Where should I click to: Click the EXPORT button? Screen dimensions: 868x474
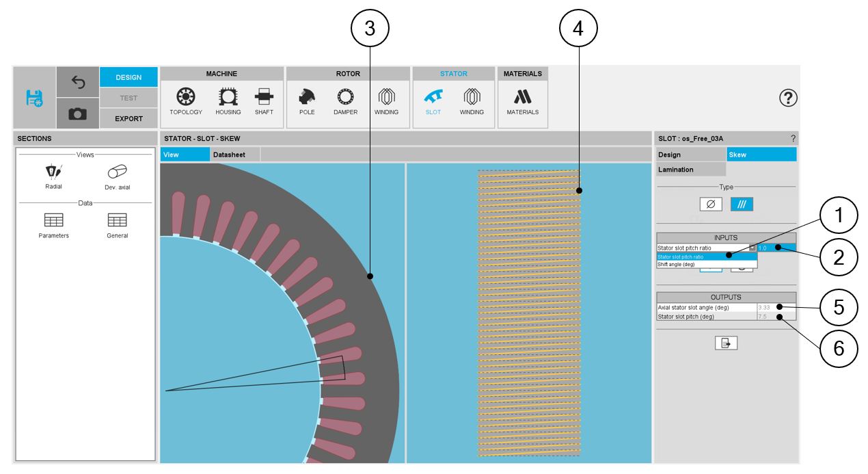(128, 118)
